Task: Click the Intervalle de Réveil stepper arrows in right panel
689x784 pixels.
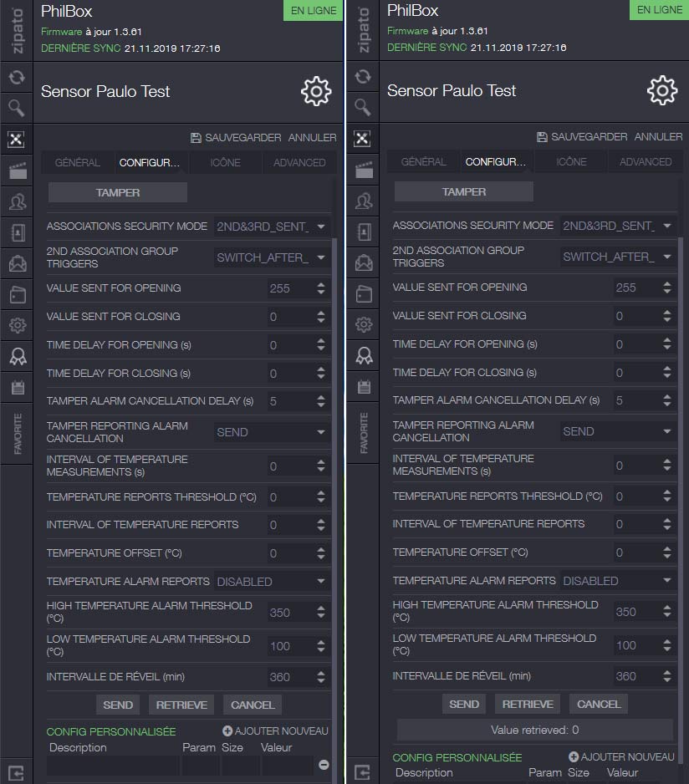Action: coord(667,676)
